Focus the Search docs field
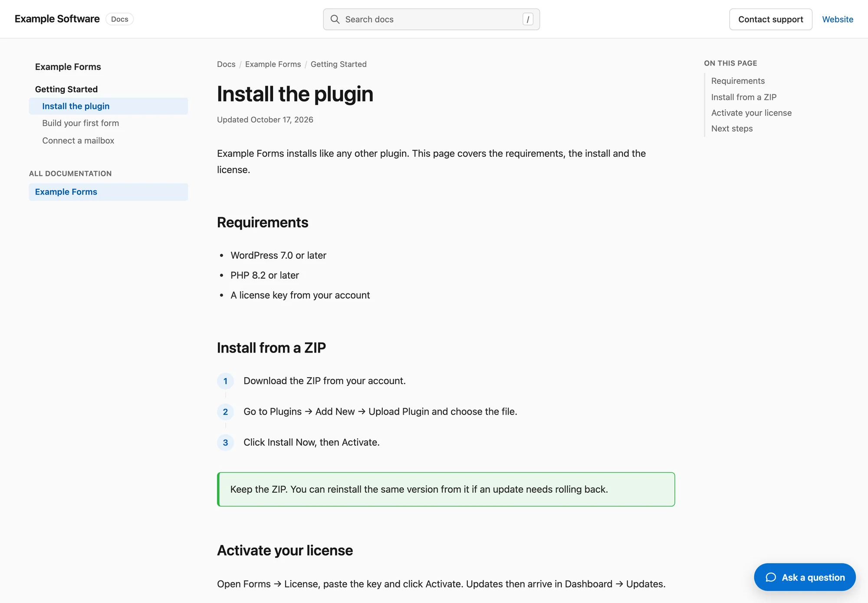Screen dimensions: 868x603 pyautogui.click(x=431, y=20)
